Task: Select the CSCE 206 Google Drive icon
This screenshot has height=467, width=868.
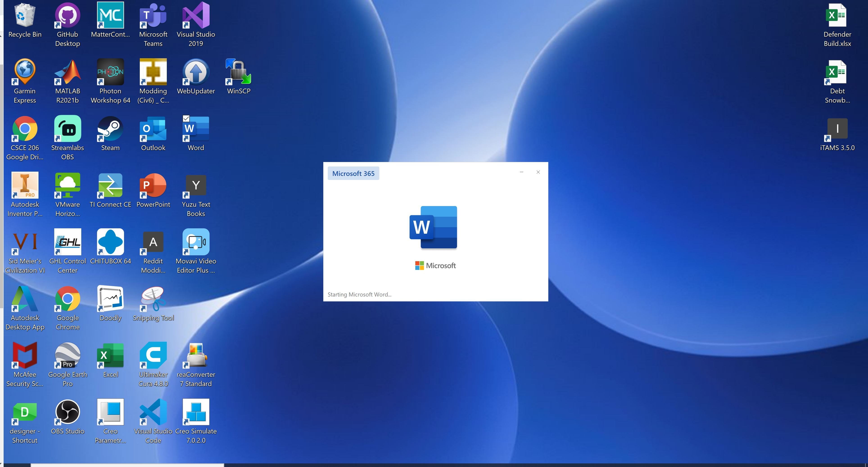Action: 25,129
